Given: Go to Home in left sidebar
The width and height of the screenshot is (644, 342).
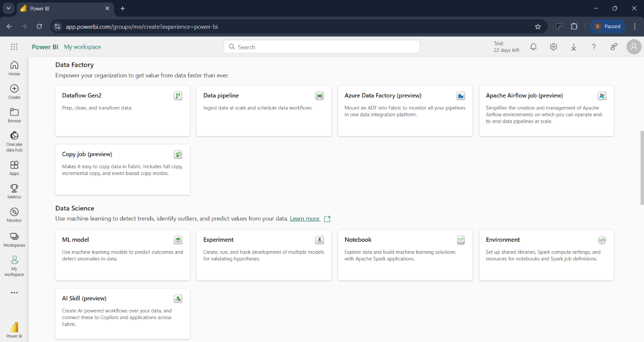Looking at the screenshot, I should (x=14, y=68).
